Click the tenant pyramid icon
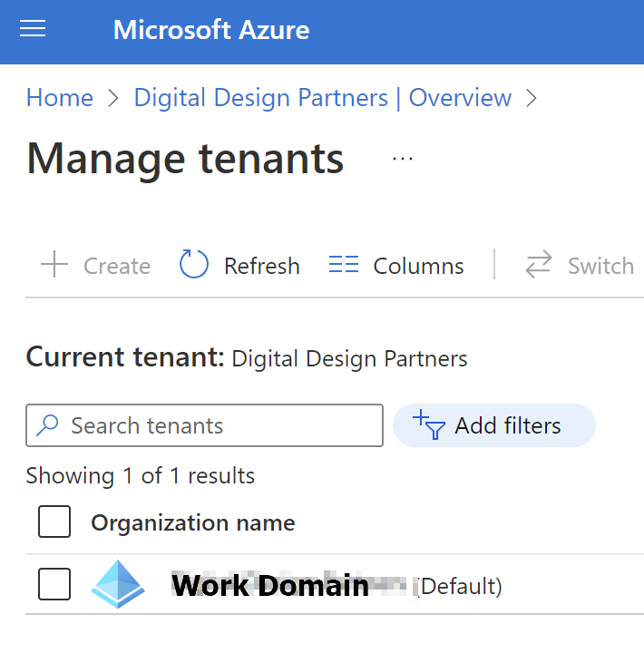The height and width of the screenshot is (663, 644). [x=118, y=584]
